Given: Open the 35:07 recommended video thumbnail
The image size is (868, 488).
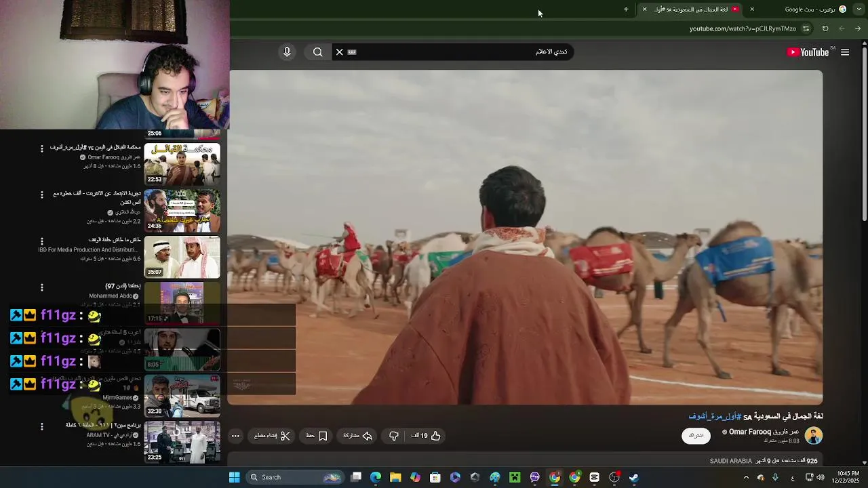Looking at the screenshot, I should (182, 257).
